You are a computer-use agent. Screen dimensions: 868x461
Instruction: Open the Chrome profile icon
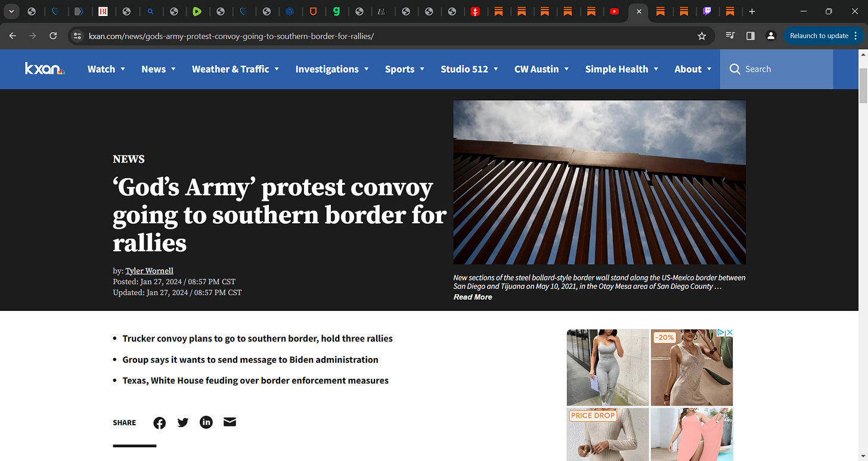point(771,36)
